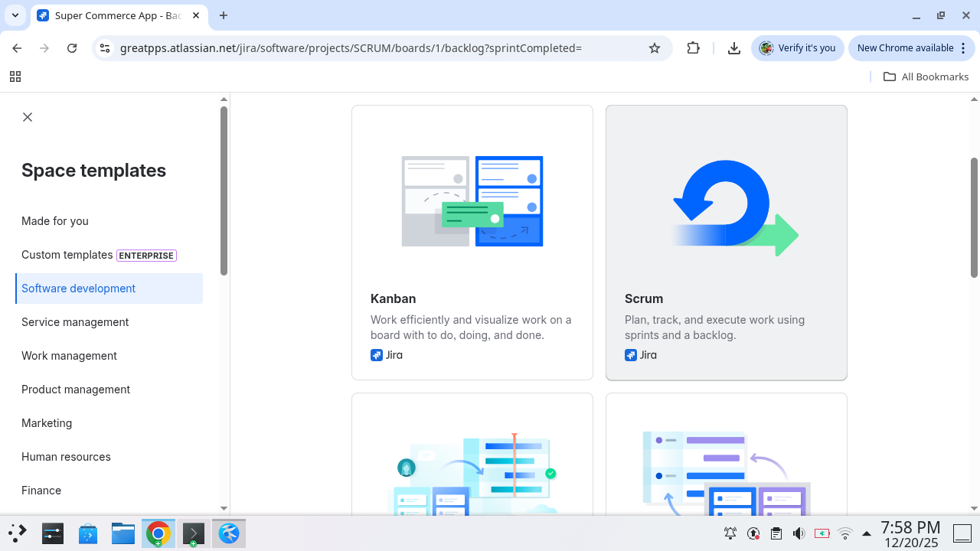Click the Kanban heading text
980x551 pixels.
click(394, 298)
